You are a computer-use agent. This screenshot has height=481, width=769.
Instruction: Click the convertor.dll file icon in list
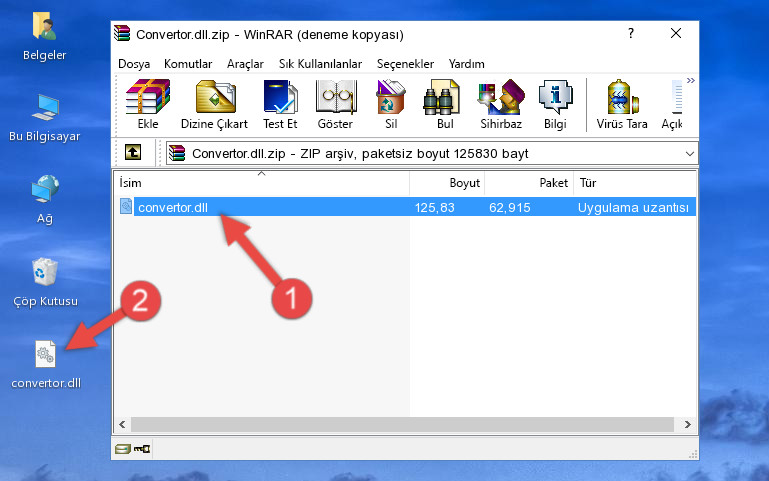point(126,206)
